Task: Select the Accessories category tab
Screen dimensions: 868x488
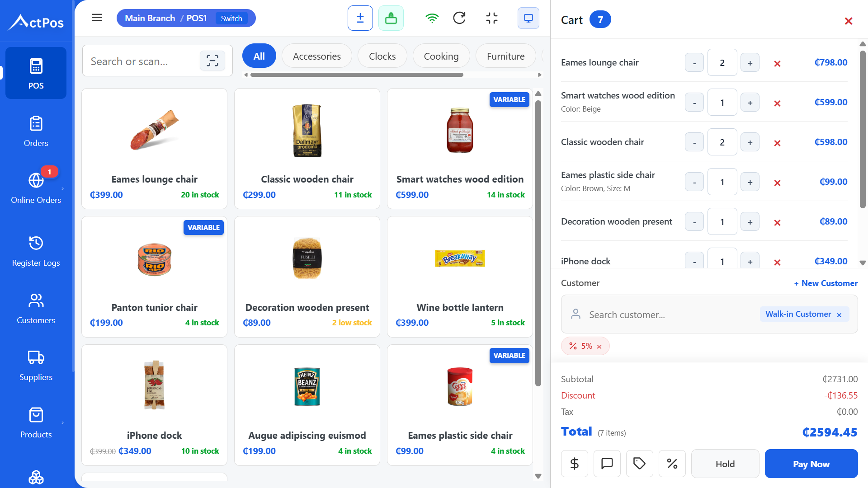Action: tap(317, 56)
